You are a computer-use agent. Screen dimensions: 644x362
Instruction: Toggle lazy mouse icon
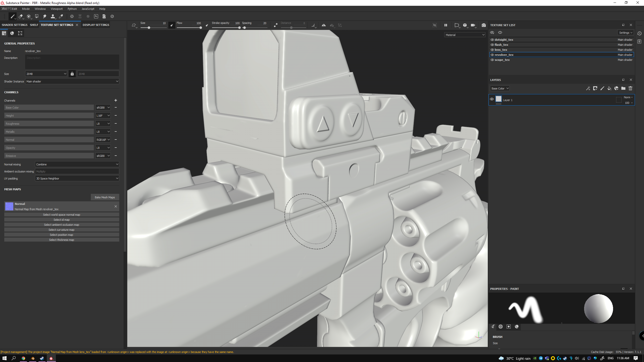pyautogui.click(x=276, y=25)
